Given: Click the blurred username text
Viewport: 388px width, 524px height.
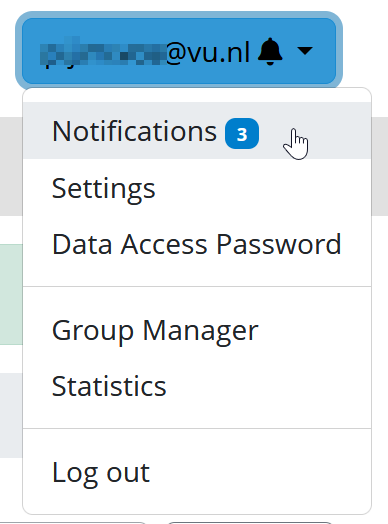Looking at the screenshot, I should (x=103, y=53).
